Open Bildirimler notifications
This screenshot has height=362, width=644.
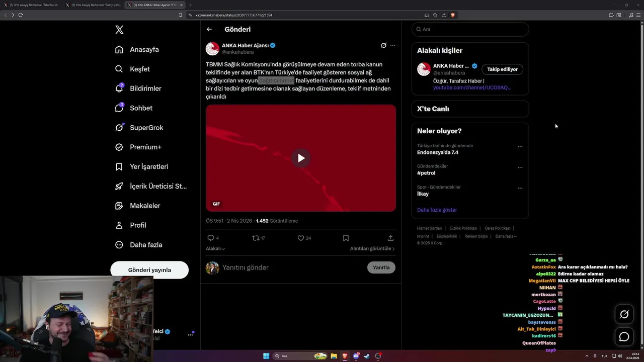coord(138,88)
